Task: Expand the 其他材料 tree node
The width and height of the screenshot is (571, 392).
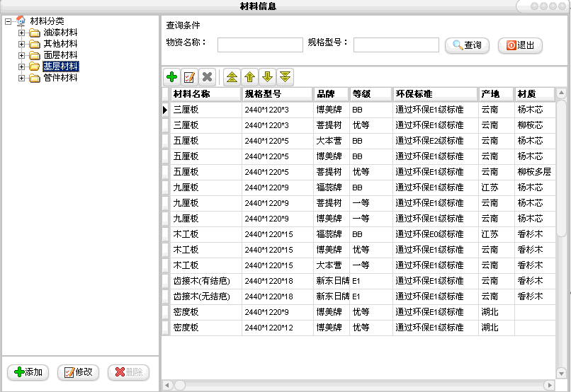Action: tap(21, 44)
